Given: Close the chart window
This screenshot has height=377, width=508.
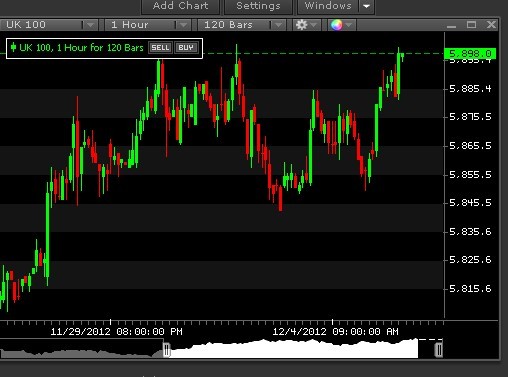Looking at the screenshot, I should click(x=491, y=25).
